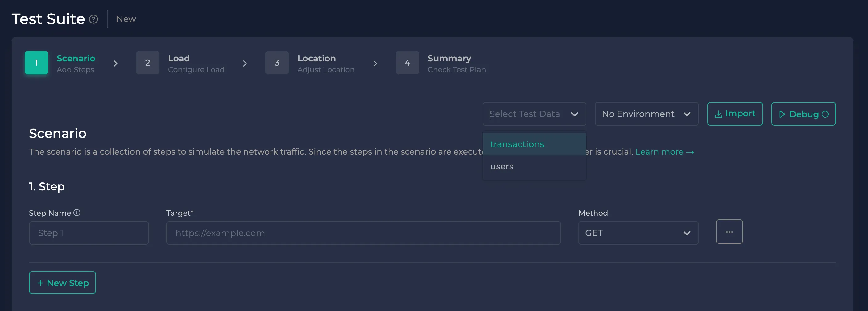Open the No Environment dropdown

tap(646, 114)
